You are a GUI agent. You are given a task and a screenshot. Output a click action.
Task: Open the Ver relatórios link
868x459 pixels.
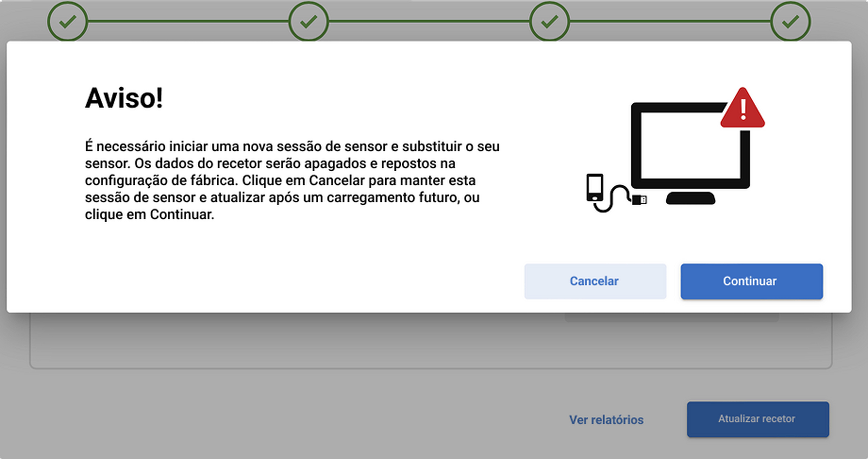(x=606, y=420)
